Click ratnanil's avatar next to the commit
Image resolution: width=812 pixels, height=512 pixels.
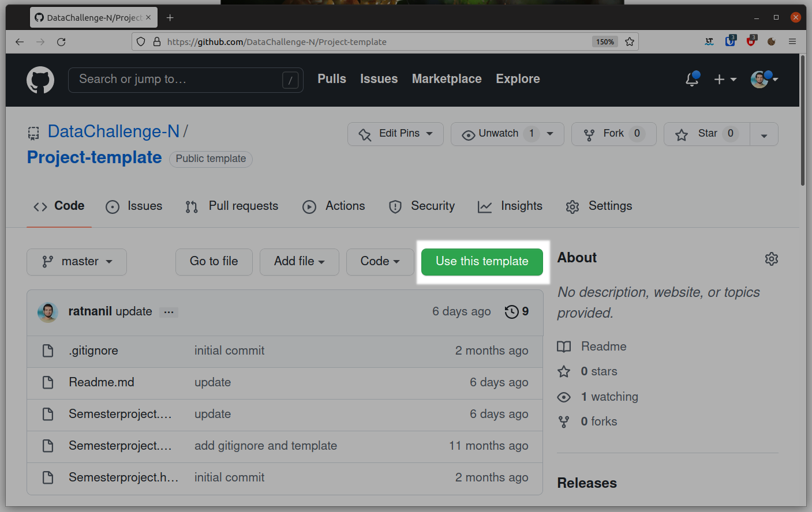click(x=48, y=311)
